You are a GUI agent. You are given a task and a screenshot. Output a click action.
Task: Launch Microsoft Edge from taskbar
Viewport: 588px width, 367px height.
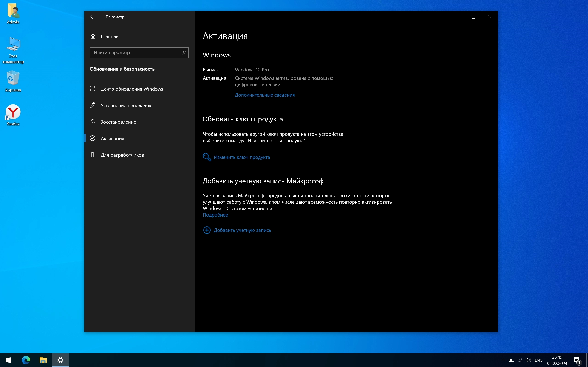tap(26, 360)
